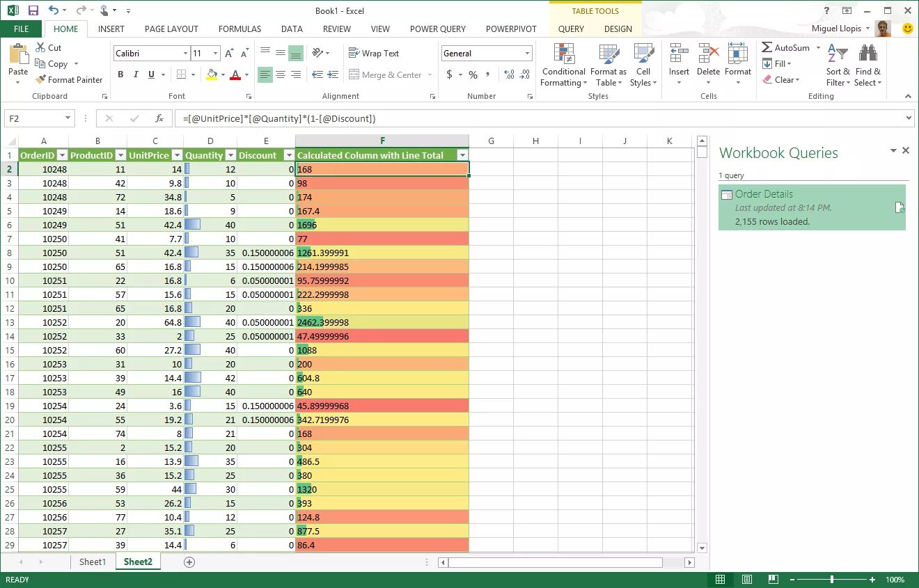Open Format as Table gallery
Viewport: 919px width, 588px height.
click(x=608, y=65)
